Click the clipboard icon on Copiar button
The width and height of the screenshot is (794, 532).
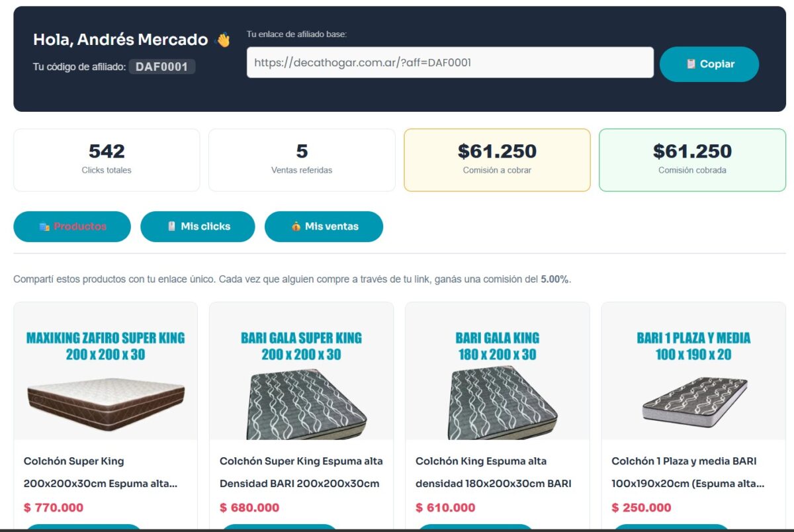pos(691,64)
